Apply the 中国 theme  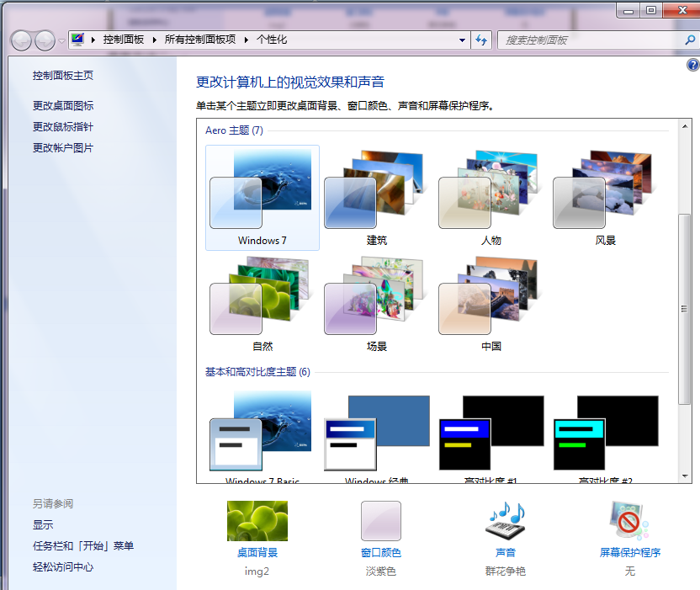pyautogui.click(x=491, y=304)
